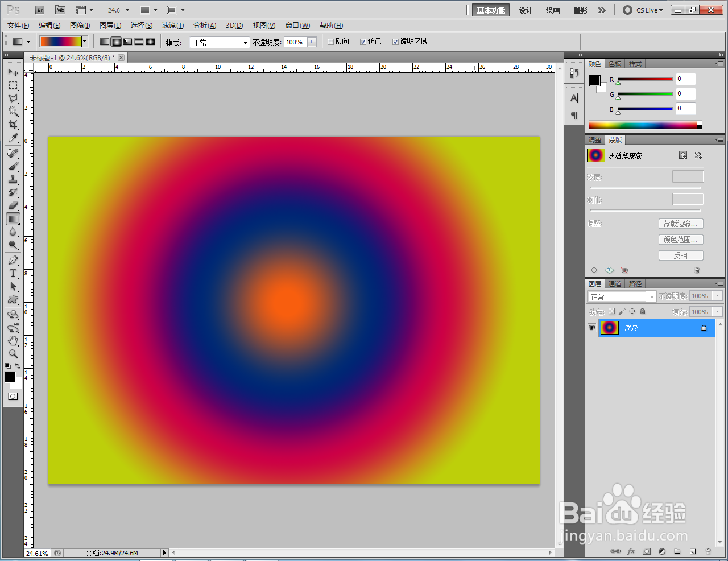
Task: Click the fx layer style icon
Action: pos(631,551)
